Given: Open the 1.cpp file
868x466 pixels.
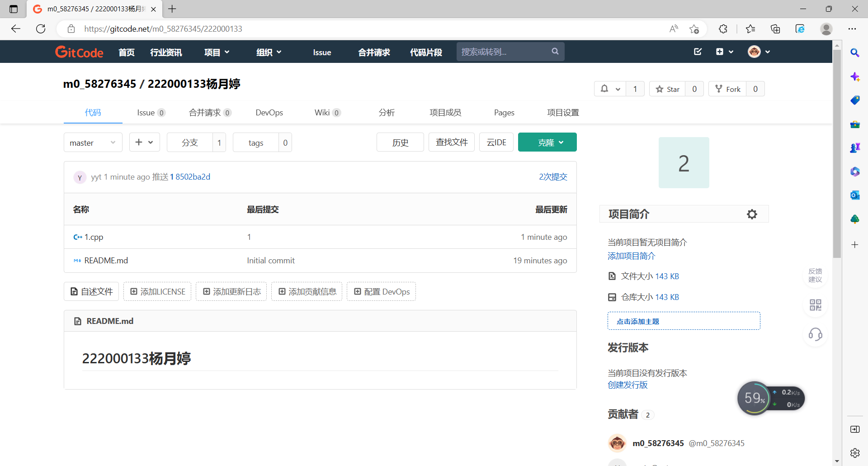Looking at the screenshot, I should [x=94, y=237].
